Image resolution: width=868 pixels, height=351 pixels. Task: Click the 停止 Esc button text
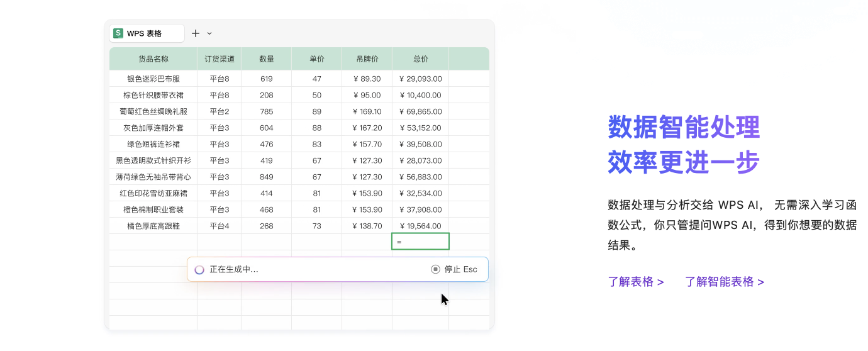click(460, 269)
